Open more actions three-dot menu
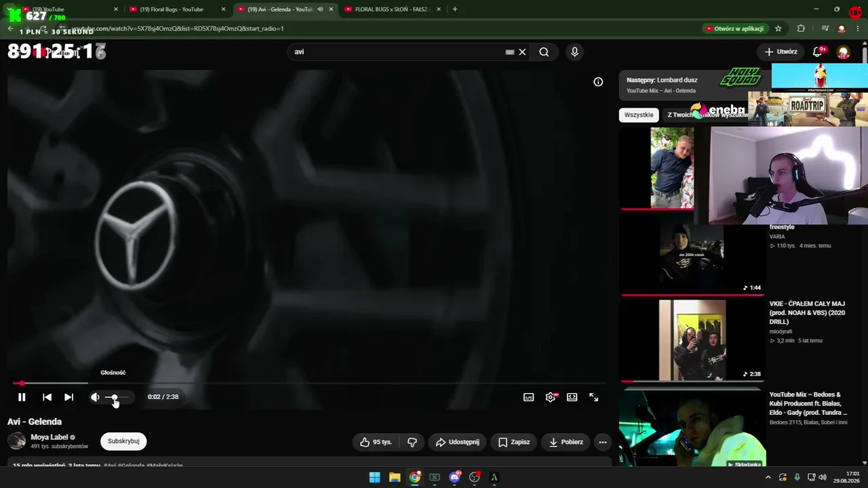This screenshot has width=868, height=488. (602, 442)
